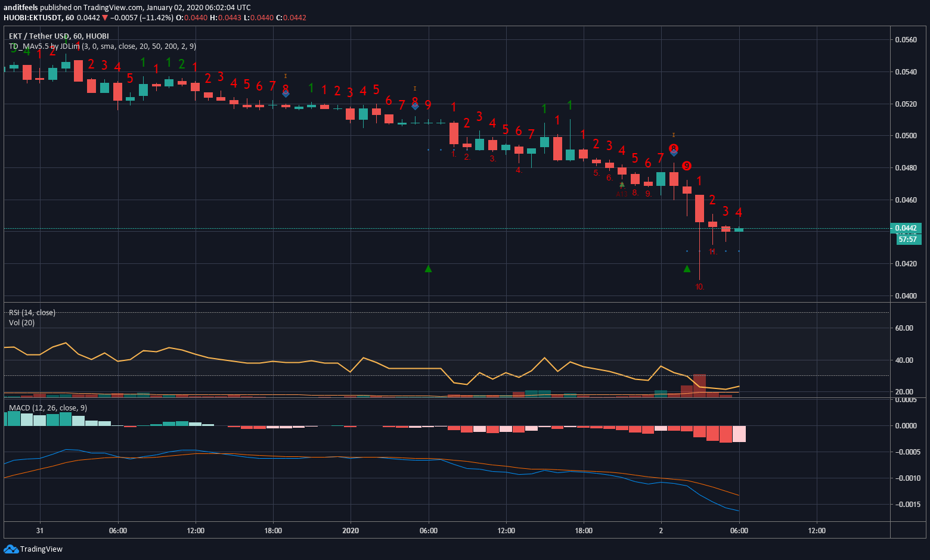The width and height of the screenshot is (930, 560).
Task: Click the 60.00 RSI scale label
Action: click(x=904, y=328)
